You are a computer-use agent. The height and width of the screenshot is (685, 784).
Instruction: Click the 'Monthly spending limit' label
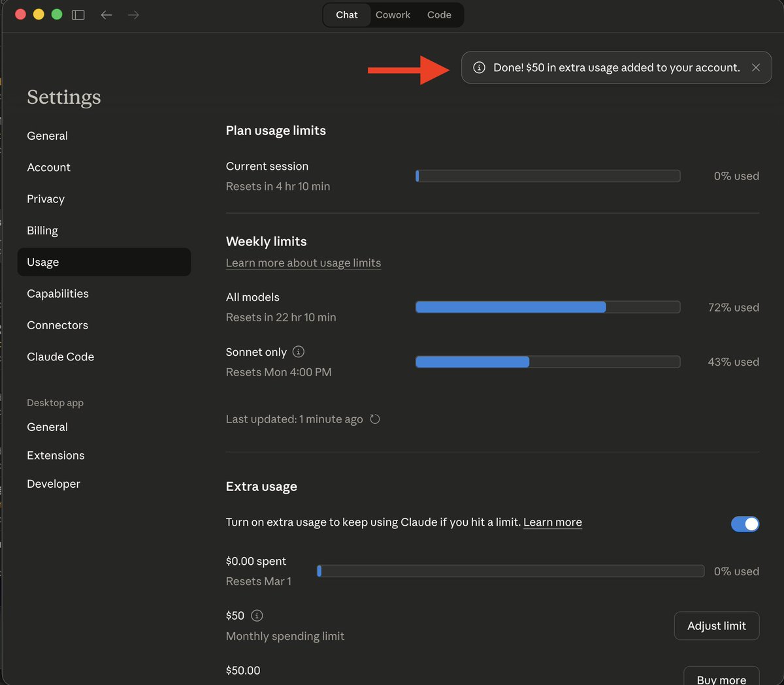[x=285, y=636]
